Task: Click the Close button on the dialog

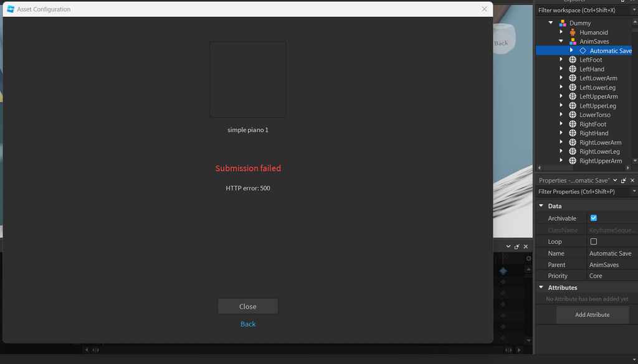Action: [x=247, y=306]
